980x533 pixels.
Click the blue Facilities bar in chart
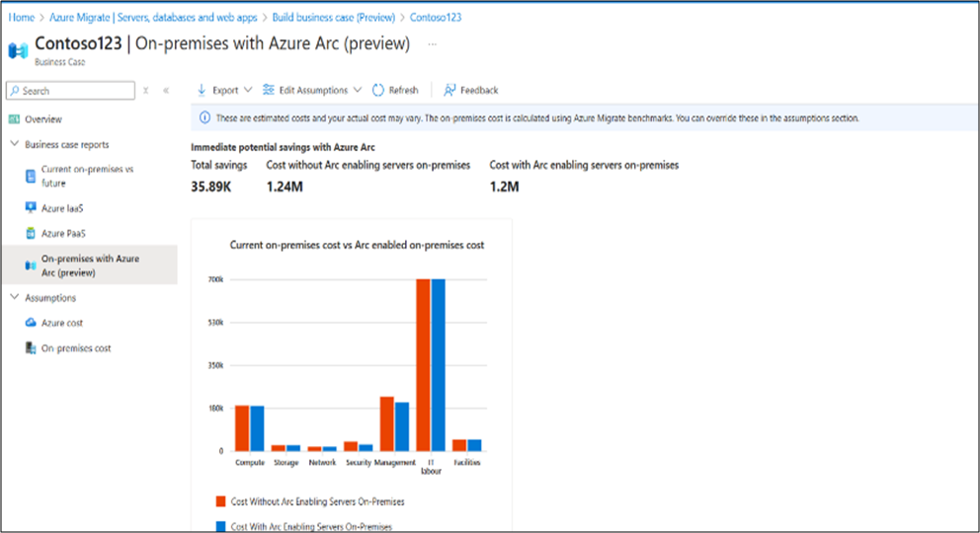coord(474,445)
